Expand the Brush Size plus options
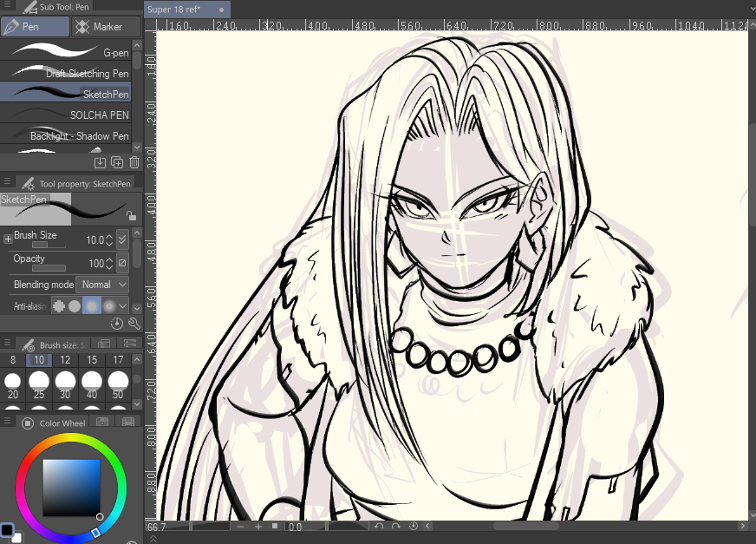Screen dimensions: 756x544 [x=8, y=239]
